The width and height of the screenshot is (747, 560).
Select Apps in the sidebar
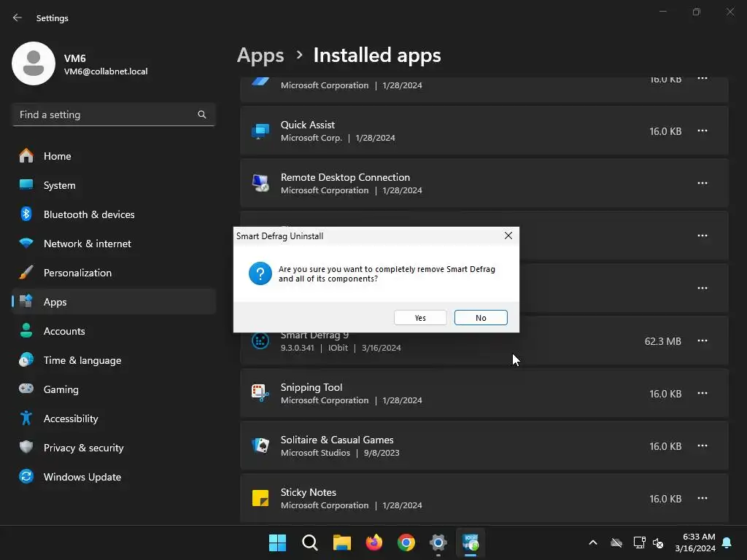point(114,301)
